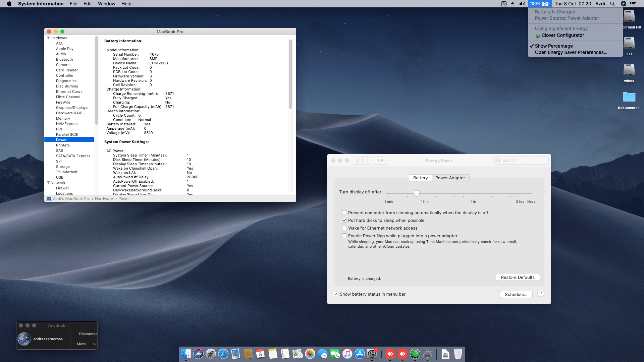Collapse the Hardware section in System Information
This screenshot has width=644, height=362.
(49, 38)
